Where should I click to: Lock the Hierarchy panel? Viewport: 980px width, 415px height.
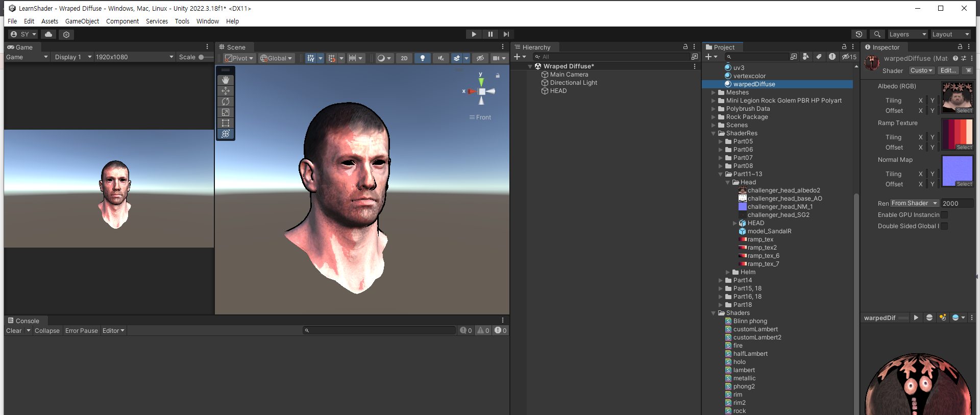685,46
